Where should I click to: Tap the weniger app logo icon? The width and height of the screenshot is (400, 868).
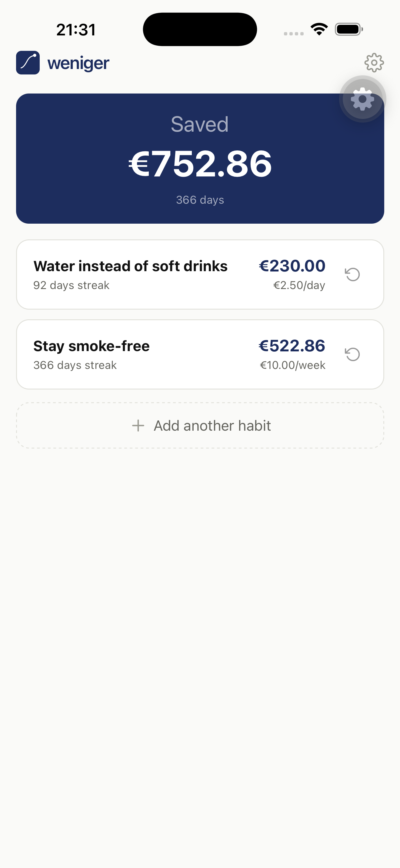[28, 63]
